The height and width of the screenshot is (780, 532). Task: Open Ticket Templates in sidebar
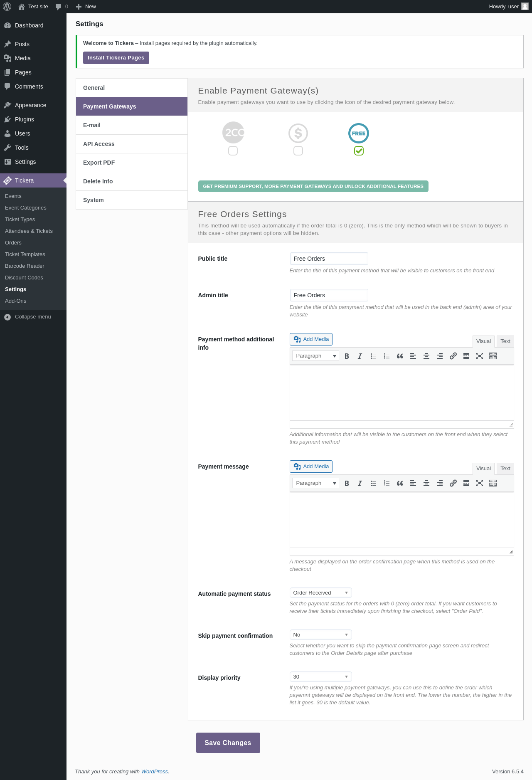click(25, 254)
